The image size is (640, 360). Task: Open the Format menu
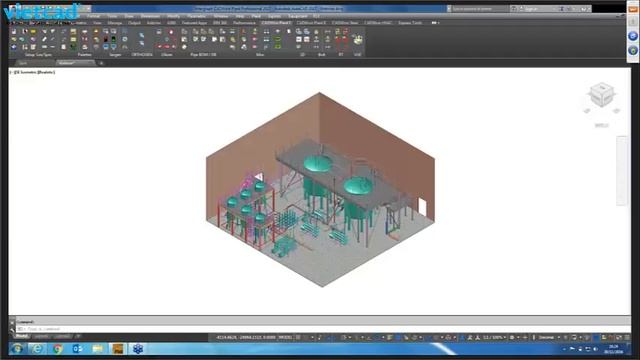(x=93, y=16)
